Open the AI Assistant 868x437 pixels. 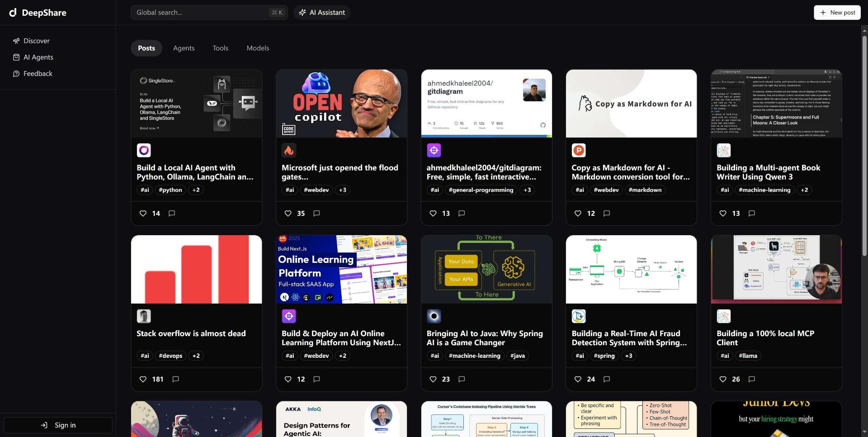321,13
